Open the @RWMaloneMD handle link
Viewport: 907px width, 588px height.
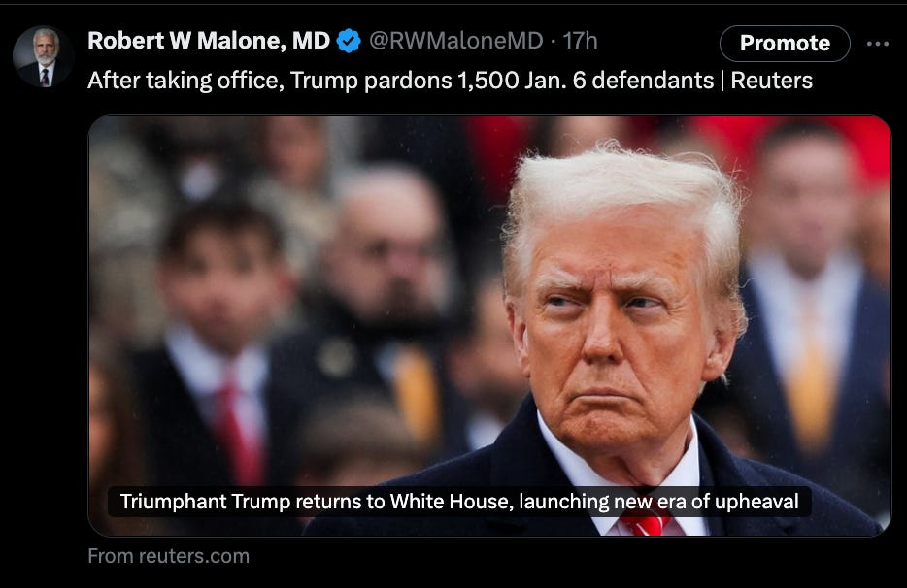(x=455, y=41)
